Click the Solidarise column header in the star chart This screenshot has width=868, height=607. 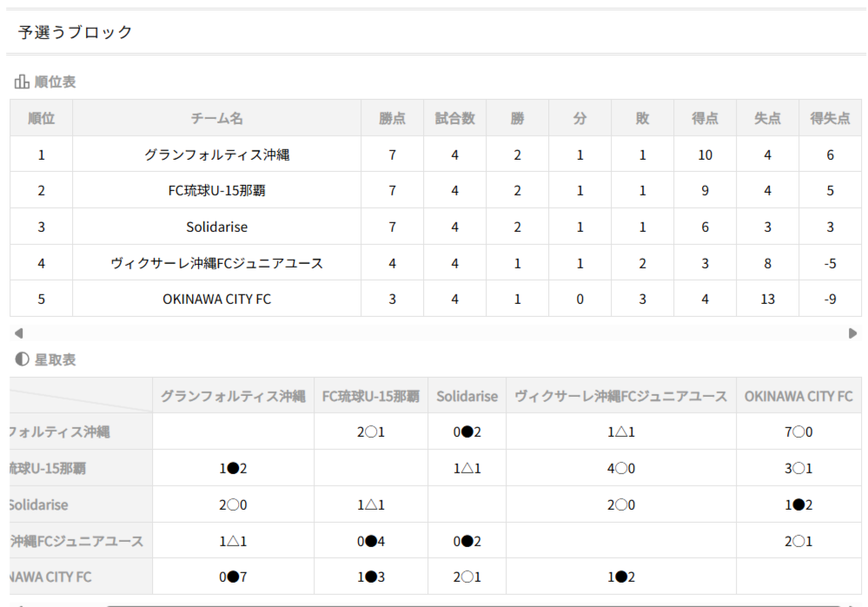(x=467, y=396)
